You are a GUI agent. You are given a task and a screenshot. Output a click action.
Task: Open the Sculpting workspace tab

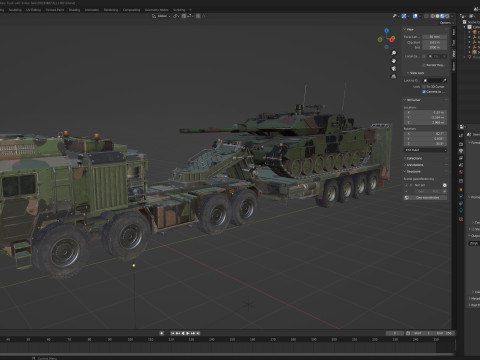(15, 10)
